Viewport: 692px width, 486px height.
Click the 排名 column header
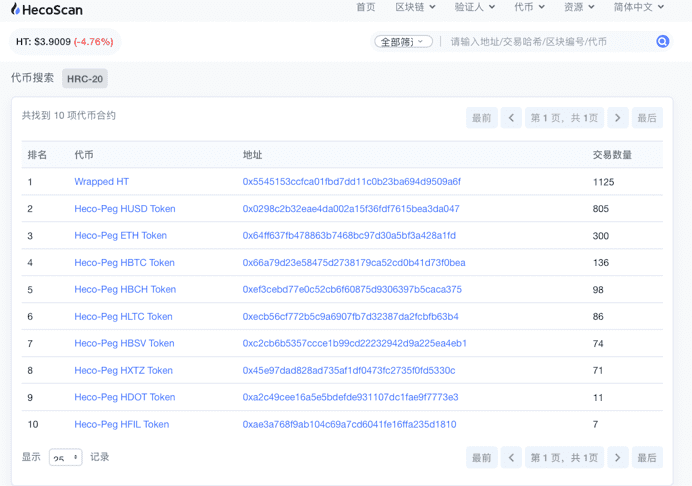click(37, 154)
